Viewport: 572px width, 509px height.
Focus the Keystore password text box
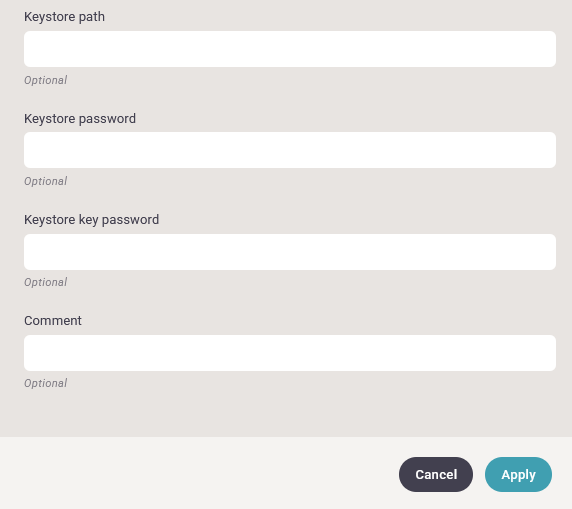tap(290, 150)
